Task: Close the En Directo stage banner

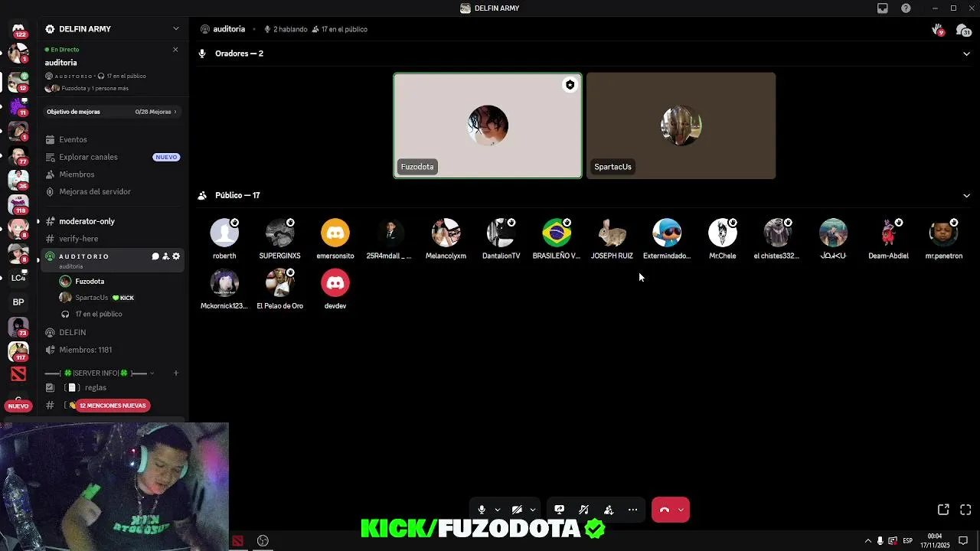Action: (175, 50)
